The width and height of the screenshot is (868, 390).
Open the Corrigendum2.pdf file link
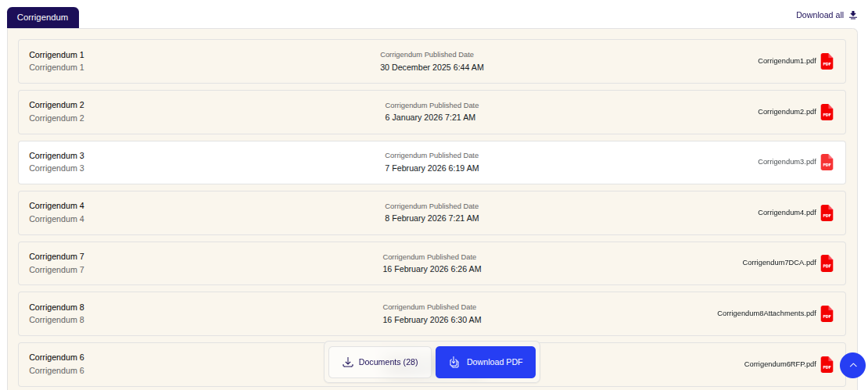tap(787, 112)
